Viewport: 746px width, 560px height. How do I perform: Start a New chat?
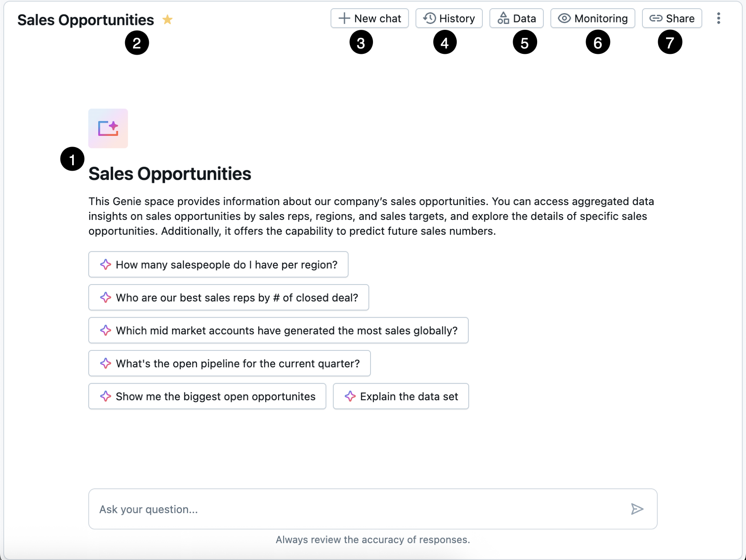(x=369, y=18)
